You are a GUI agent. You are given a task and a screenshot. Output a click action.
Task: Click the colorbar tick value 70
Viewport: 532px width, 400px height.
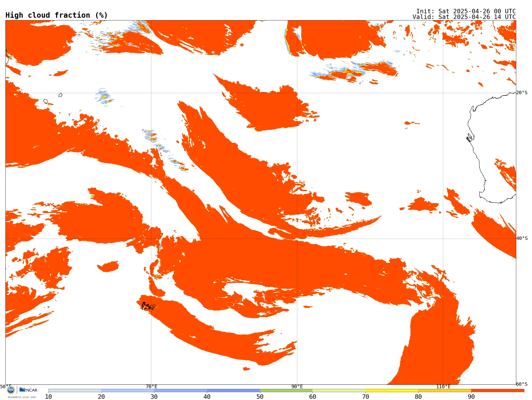pos(366,397)
